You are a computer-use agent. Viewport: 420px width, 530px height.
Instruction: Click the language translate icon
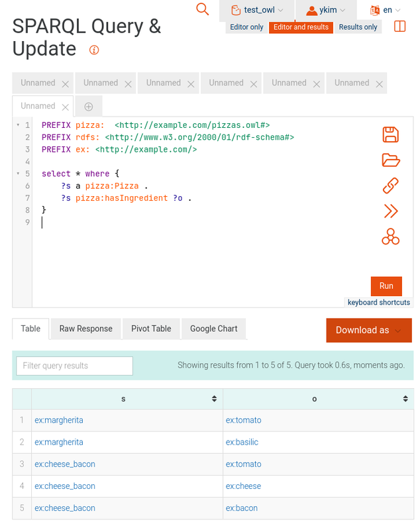pos(375,11)
